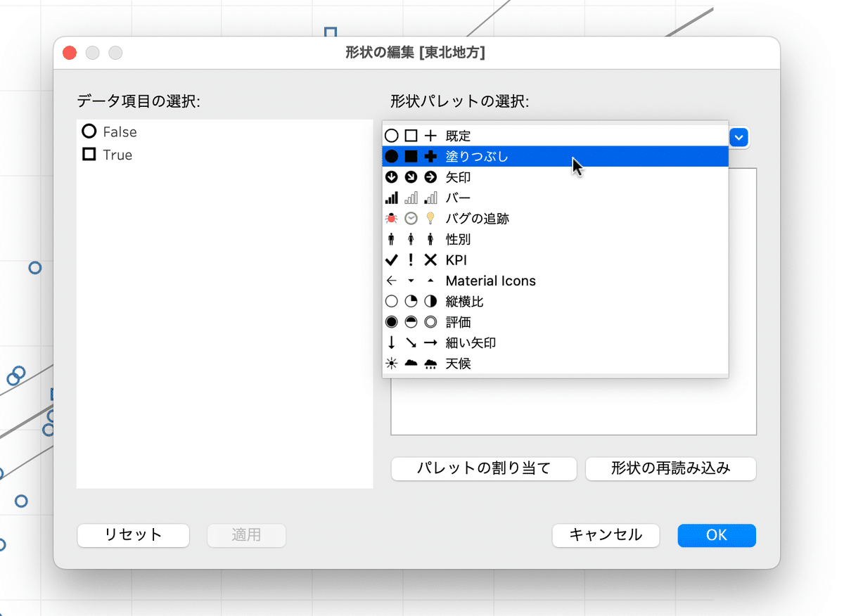Click the open circle icon in 既定 row

[392, 136]
